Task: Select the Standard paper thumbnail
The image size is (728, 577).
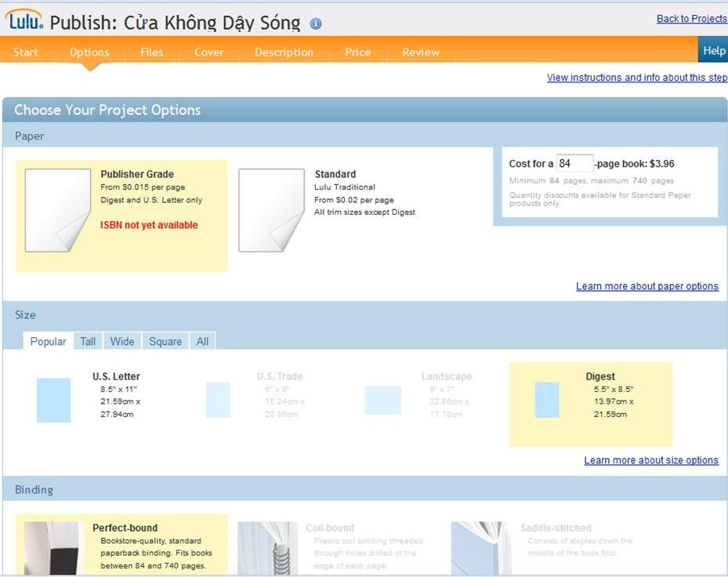Action: [x=272, y=210]
